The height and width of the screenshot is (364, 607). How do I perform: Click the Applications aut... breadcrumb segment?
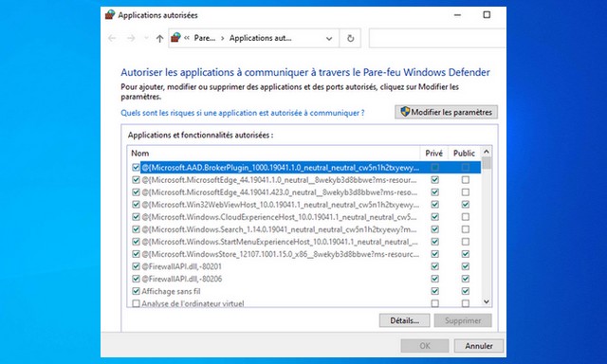point(260,38)
